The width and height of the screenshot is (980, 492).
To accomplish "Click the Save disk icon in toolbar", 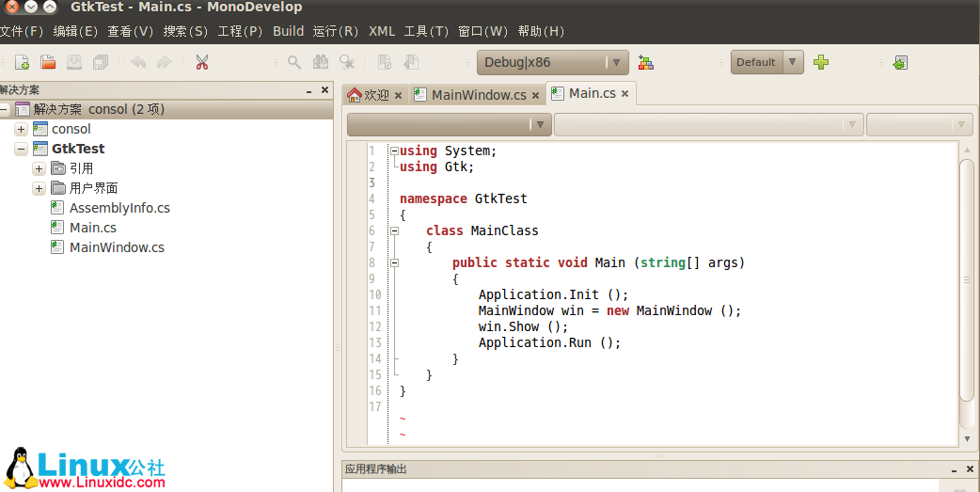I will [73, 63].
